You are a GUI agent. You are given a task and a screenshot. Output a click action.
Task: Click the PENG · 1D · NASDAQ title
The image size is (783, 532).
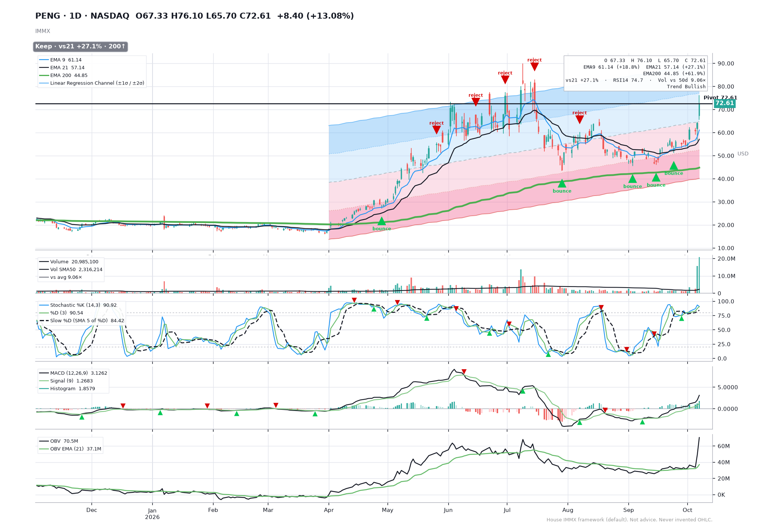82,16
